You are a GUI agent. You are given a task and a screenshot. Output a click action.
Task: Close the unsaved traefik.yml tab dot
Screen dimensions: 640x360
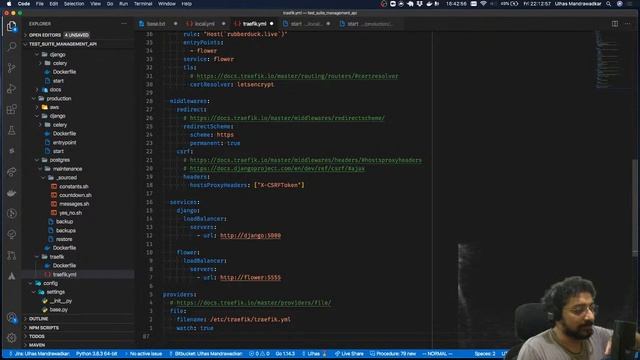click(271, 24)
